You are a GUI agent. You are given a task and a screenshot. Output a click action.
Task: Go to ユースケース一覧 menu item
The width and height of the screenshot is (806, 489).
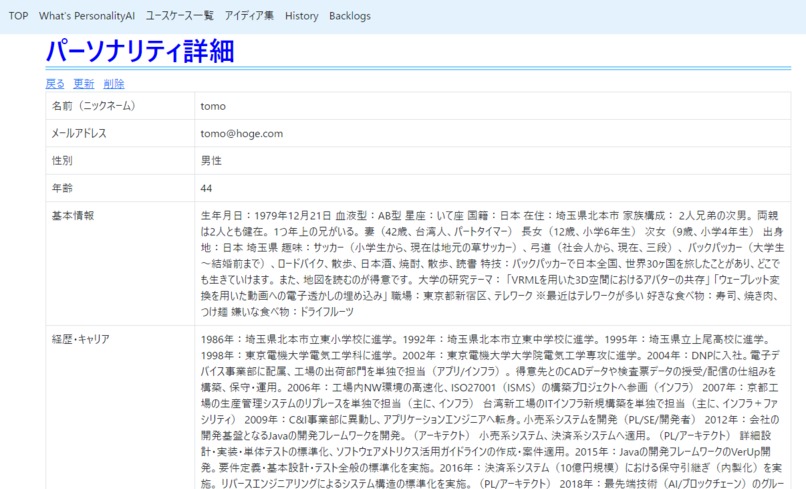[179, 16]
